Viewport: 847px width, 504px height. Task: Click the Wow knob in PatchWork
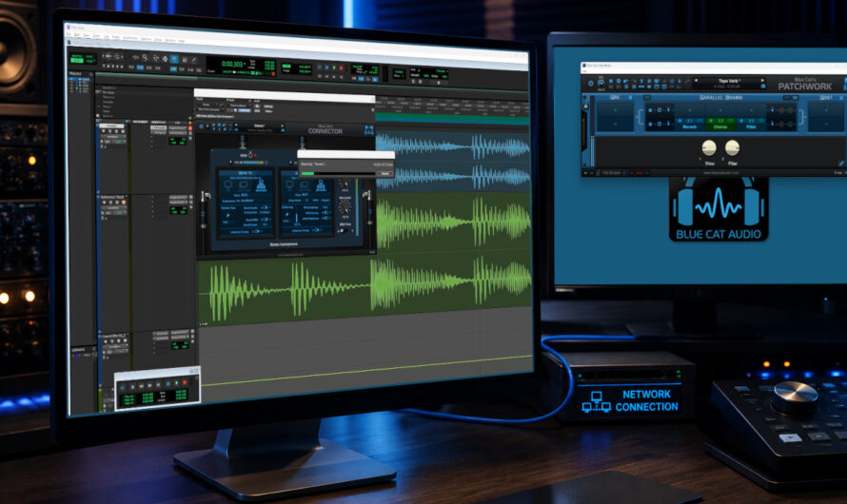tap(709, 147)
